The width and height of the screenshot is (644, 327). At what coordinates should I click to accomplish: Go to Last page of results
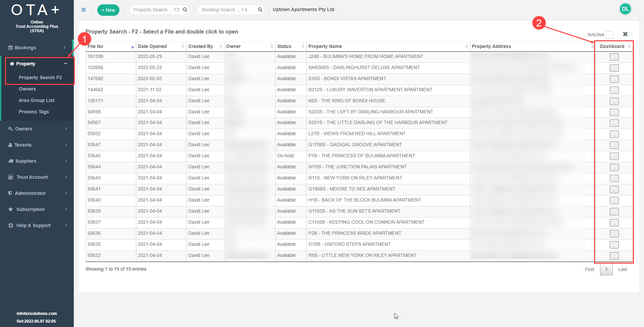pyautogui.click(x=623, y=269)
